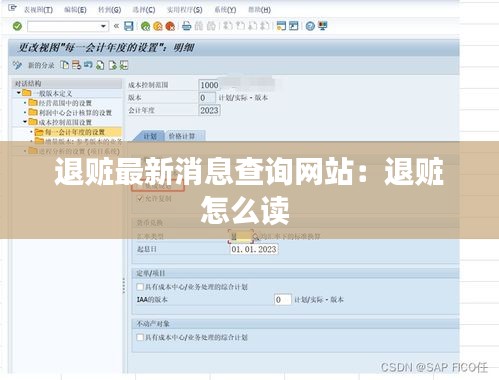This screenshot has width=499, height=380.
Task: Collapse the command field with « arrow
Action: (x=116, y=26)
